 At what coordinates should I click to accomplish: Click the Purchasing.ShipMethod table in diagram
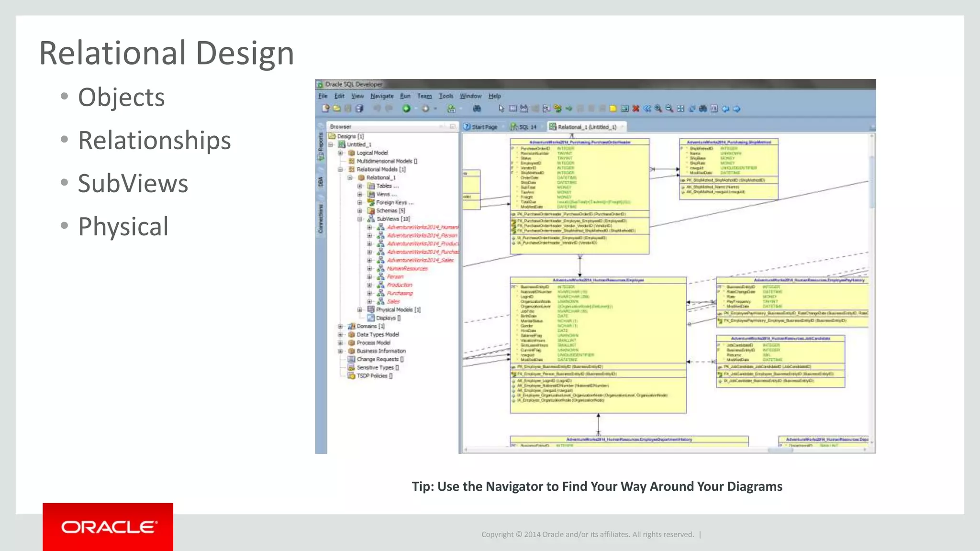click(x=729, y=169)
